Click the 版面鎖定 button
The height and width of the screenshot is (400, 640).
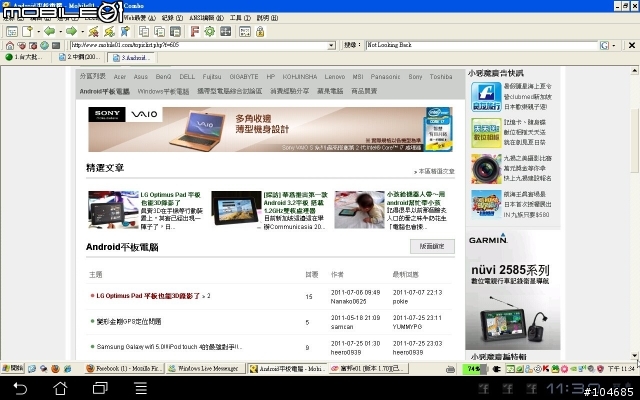(432, 247)
